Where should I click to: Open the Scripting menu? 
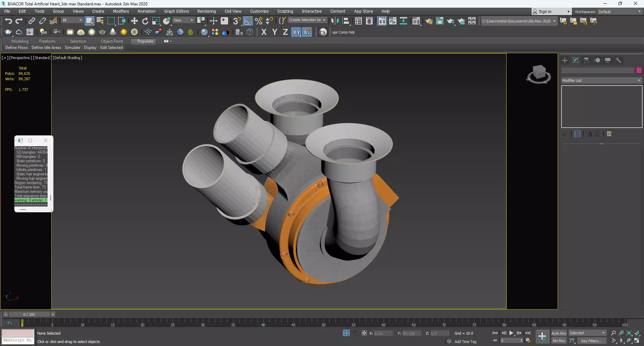pyautogui.click(x=285, y=11)
